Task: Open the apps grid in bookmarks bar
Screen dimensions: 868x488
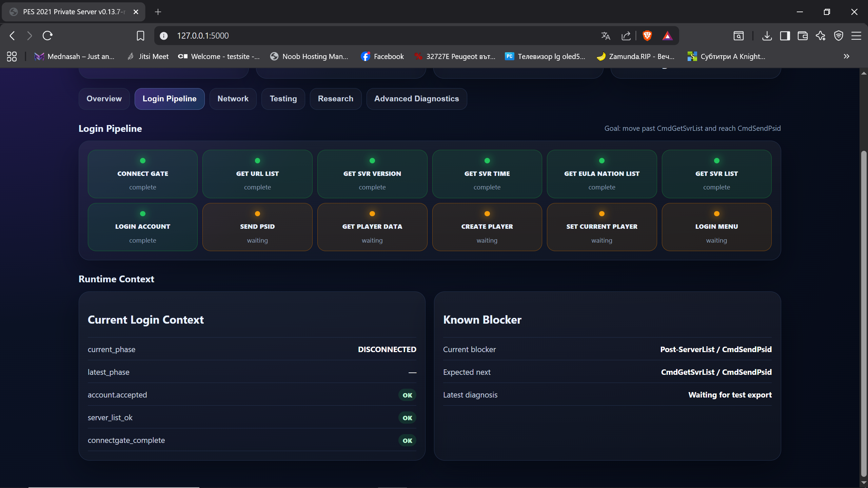Action: [x=12, y=56]
